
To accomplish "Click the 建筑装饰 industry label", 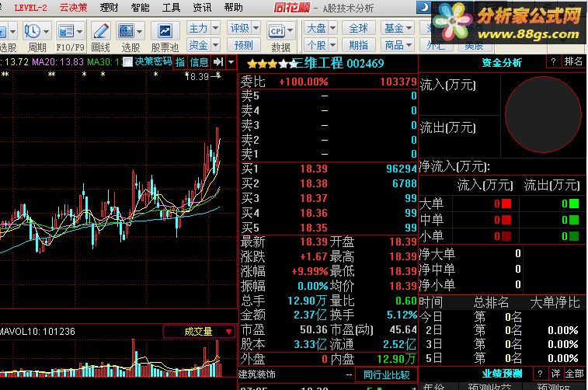I will click(257, 374).
